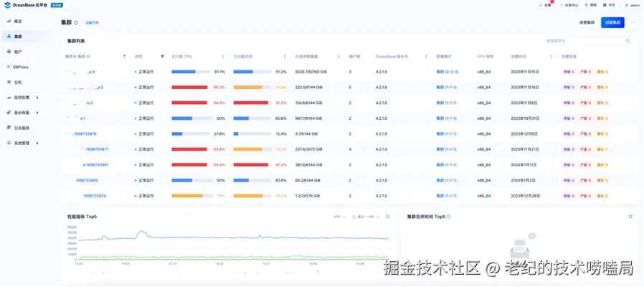Click help icon next to 集群合并时间 Top5
This screenshot has width=644, height=287.
pyautogui.click(x=448, y=216)
